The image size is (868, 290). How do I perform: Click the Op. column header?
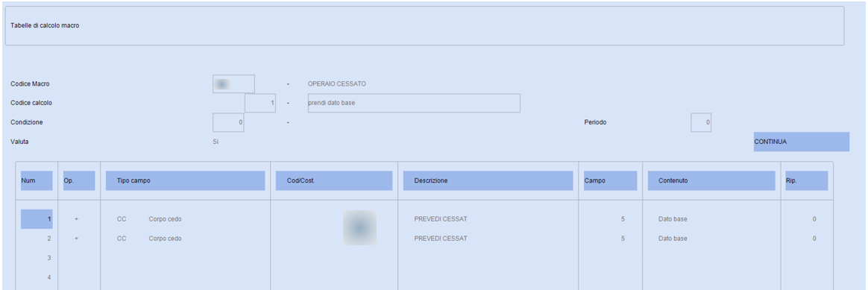pyautogui.click(x=79, y=181)
